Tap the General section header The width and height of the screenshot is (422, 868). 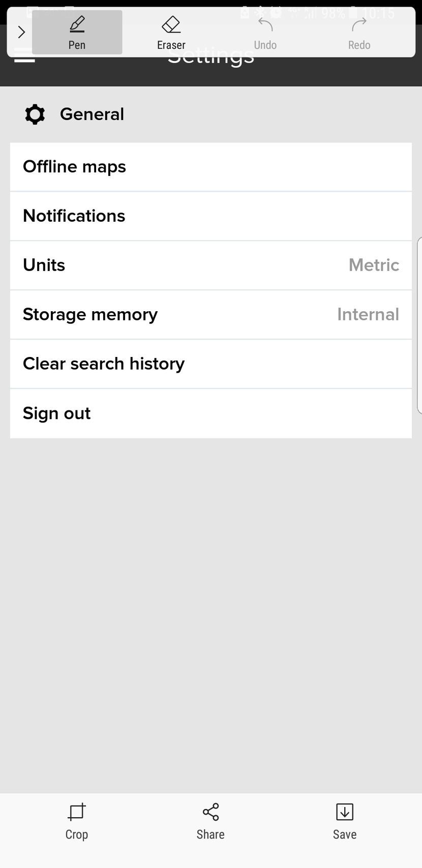pos(92,114)
